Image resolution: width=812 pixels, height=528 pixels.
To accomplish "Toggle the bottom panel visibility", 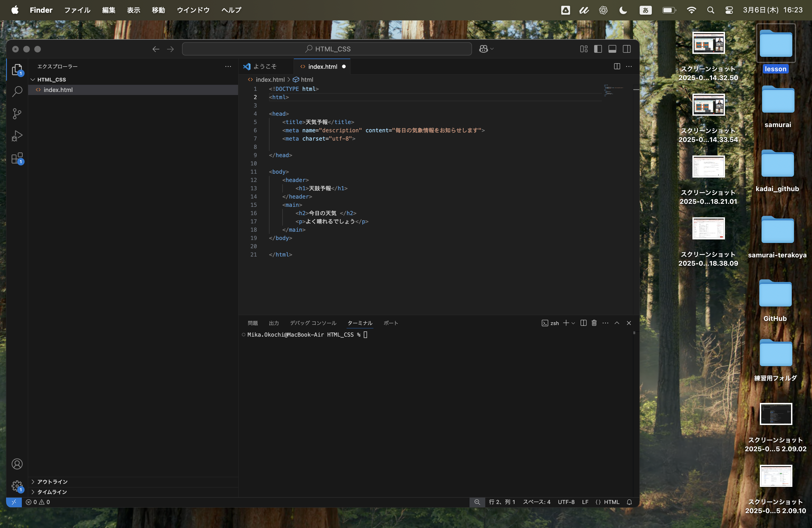I will click(x=612, y=49).
